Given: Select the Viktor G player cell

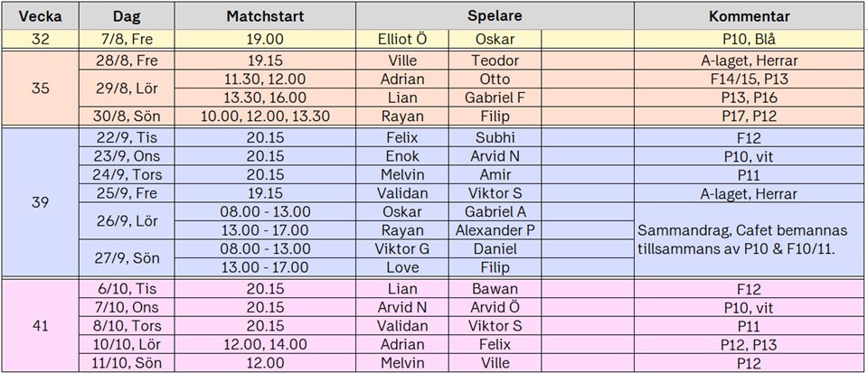Looking at the screenshot, I should pos(402,248).
